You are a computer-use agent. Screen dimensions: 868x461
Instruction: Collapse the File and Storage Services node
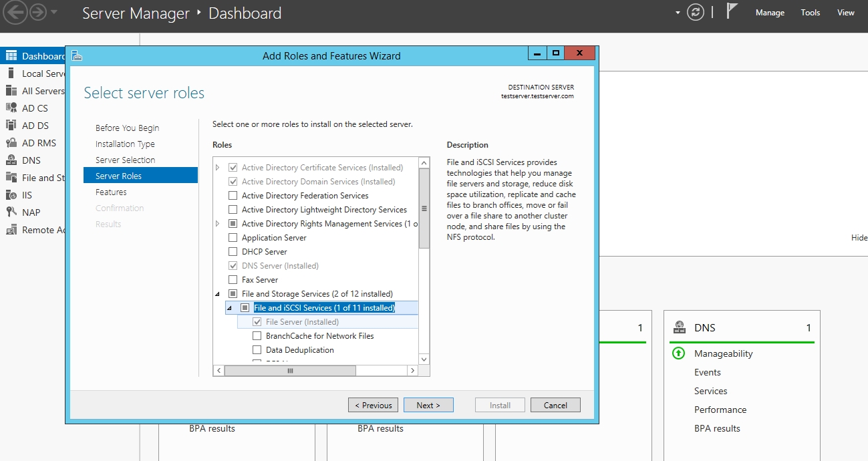pyautogui.click(x=218, y=294)
